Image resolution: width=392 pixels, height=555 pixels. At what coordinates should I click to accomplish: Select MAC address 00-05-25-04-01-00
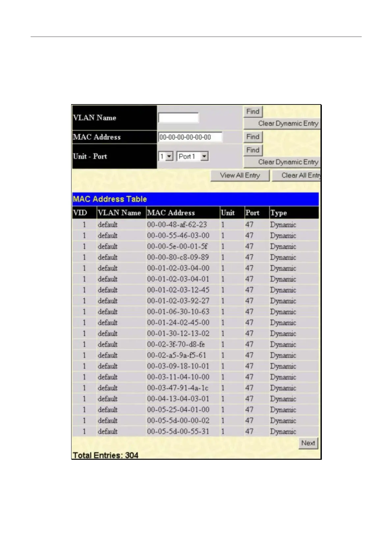point(178,410)
